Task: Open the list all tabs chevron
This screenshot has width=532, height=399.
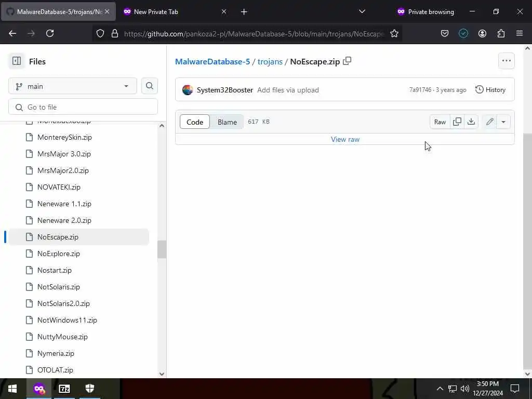Action: coord(362,11)
